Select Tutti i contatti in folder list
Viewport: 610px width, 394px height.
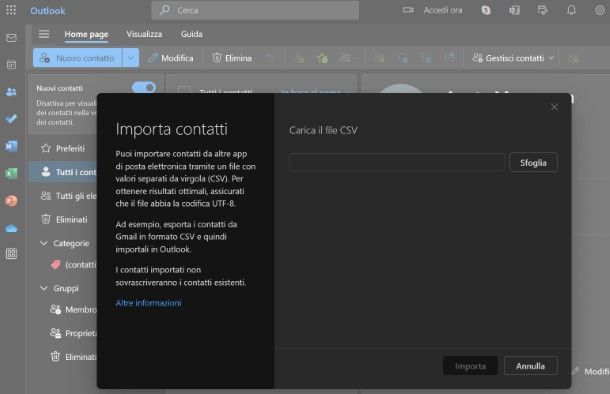coord(63,172)
